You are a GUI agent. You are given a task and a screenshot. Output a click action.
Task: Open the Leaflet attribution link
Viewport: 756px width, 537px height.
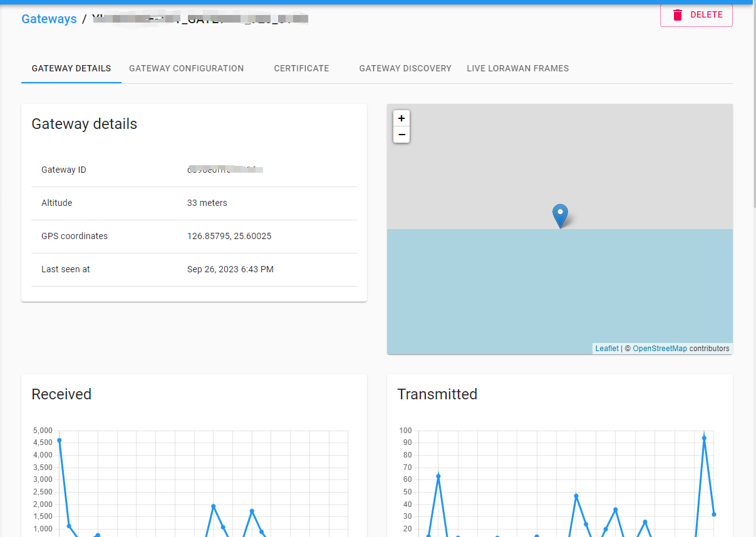click(606, 349)
